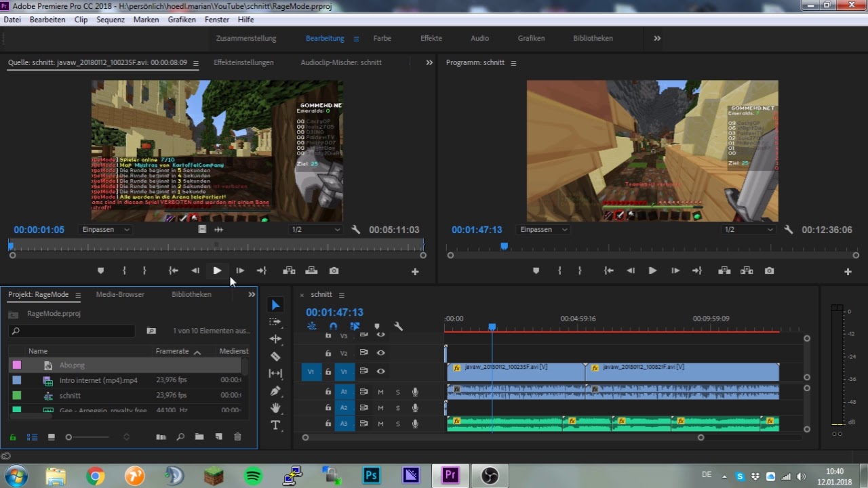Switch to Effekteinstellungen tab
This screenshot has height=488, width=868.
(x=243, y=62)
